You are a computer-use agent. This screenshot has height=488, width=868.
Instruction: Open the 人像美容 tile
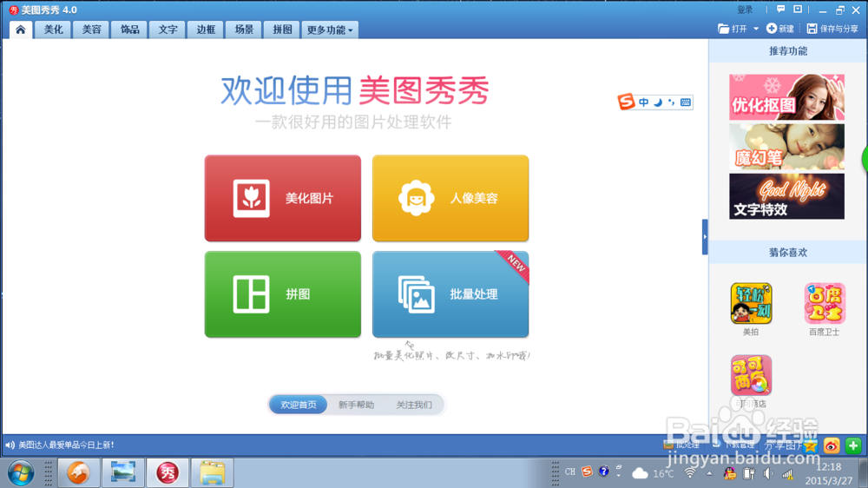[x=450, y=198]
